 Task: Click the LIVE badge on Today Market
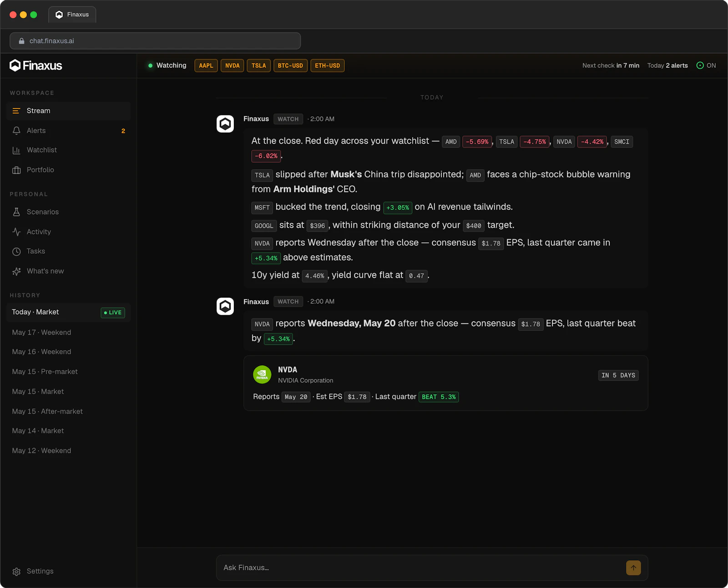[x=113, y=313]
